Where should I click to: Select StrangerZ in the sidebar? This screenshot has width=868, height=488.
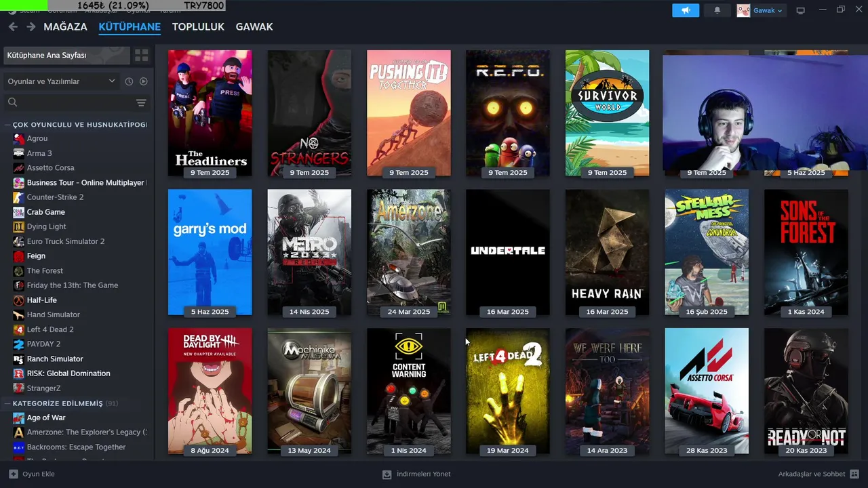pos(44,388)
